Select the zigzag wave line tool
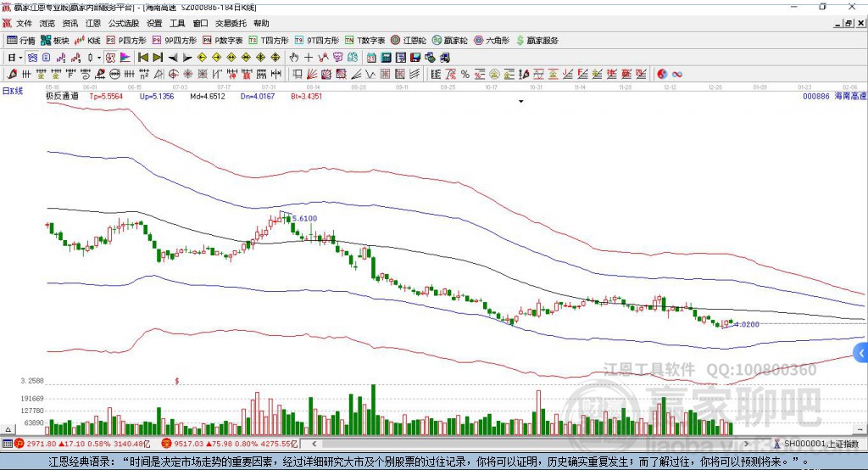 [x=370, y=75]
